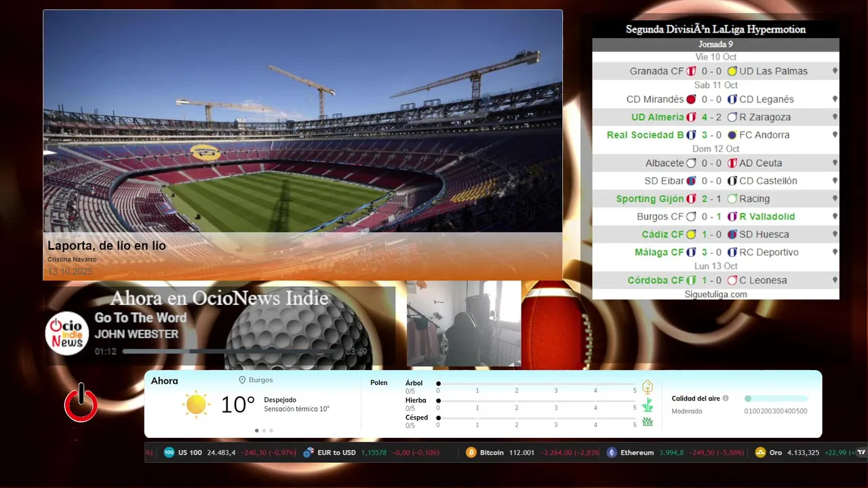Open the headline Laporta, de lío en lío
This screenshot has height=488, width=868.
click(x=106, y=246)
